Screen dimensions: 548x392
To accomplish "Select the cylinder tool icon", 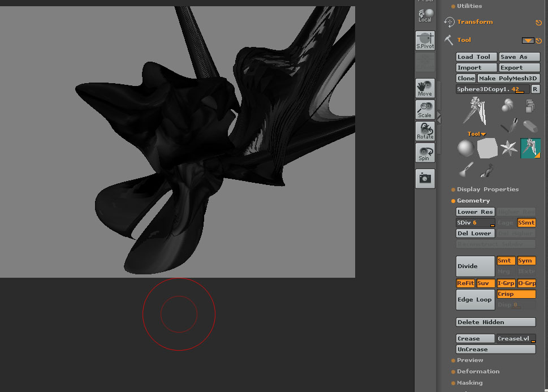I will click(530, 126).
